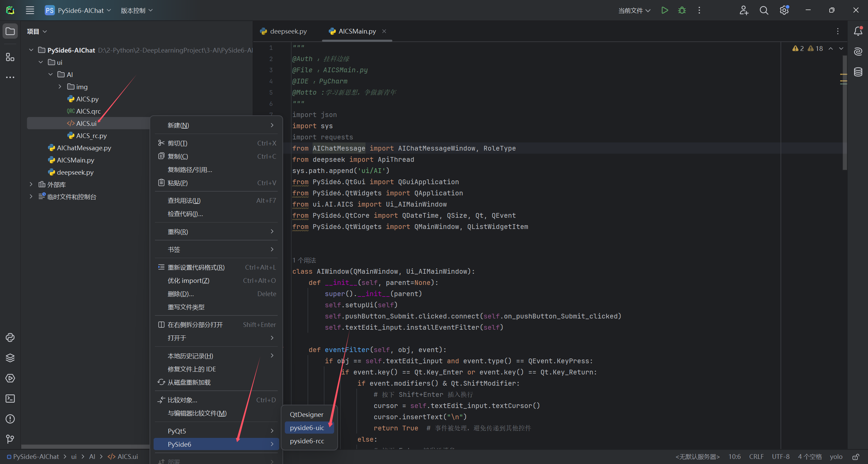Open Code With Me user icon
The width and height of the screenshot is (868, 464).
pos(744,10)
